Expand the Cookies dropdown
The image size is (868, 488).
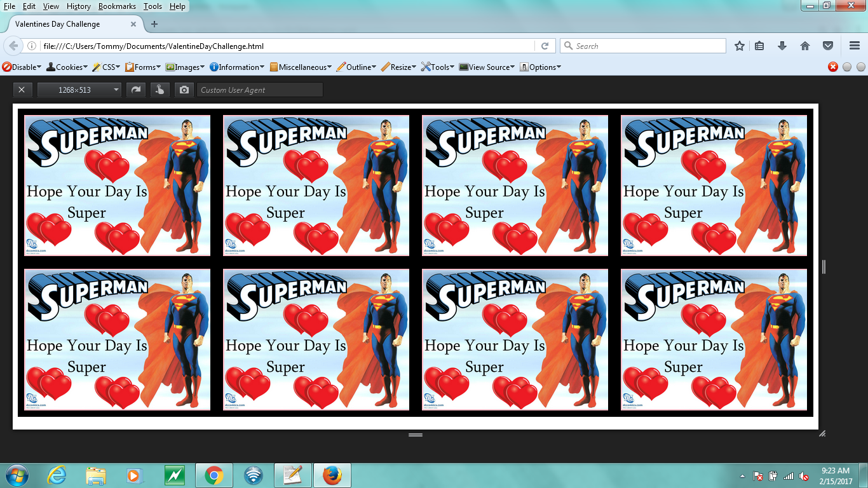(68, 67)
